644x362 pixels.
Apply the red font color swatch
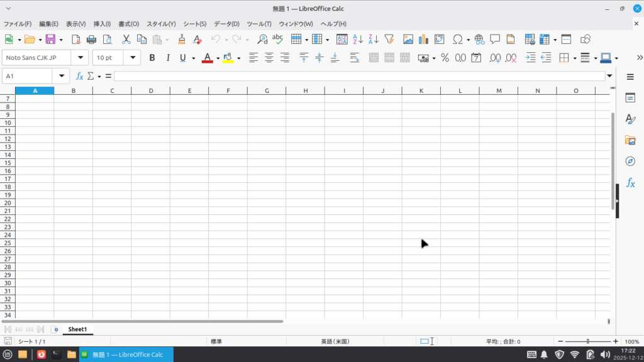click(x=207, y=58)
